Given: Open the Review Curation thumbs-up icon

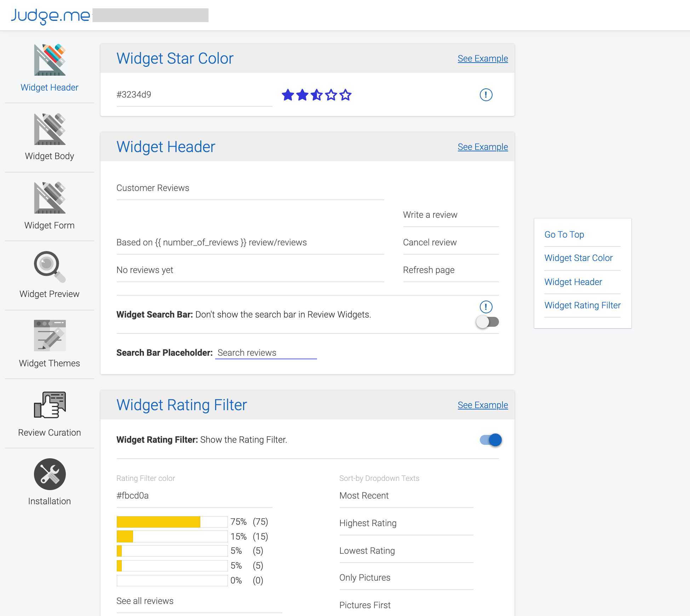Looking at the screenshot, I should point(50,405).
